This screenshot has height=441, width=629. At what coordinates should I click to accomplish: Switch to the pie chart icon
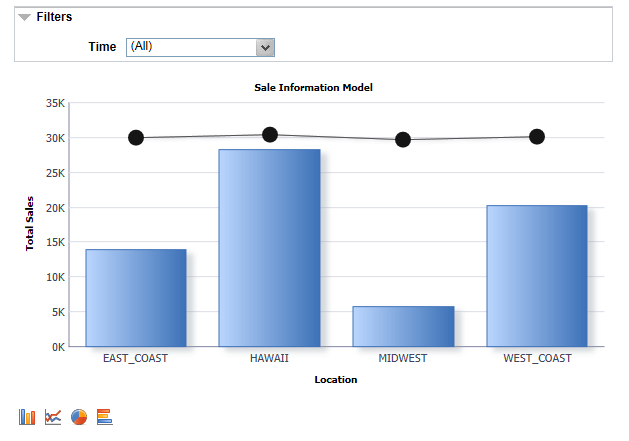[x=79, y=417]
